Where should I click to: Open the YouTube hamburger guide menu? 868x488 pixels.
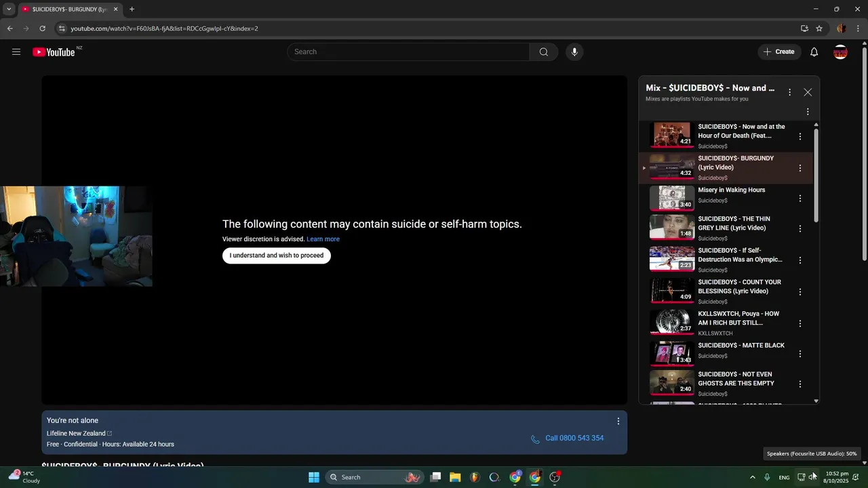point(16,52)
